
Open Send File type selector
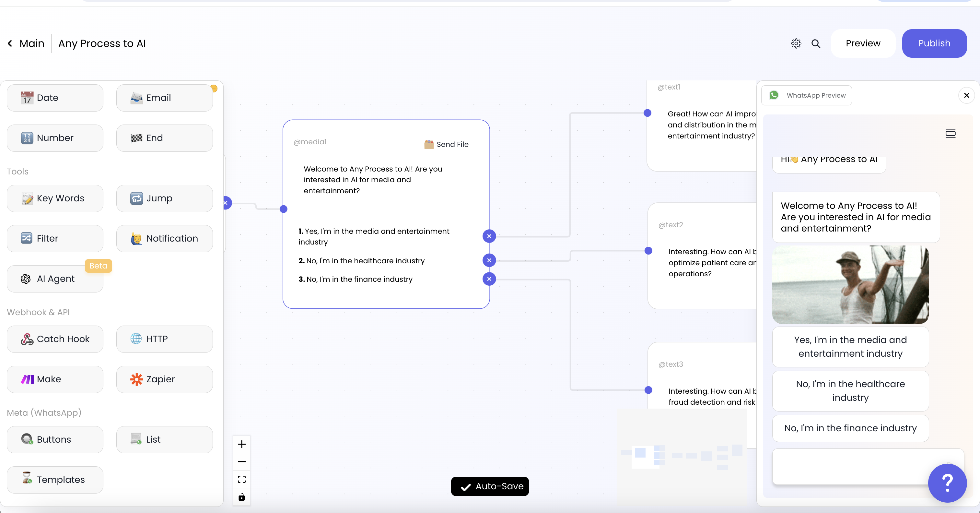click(446, 144)
